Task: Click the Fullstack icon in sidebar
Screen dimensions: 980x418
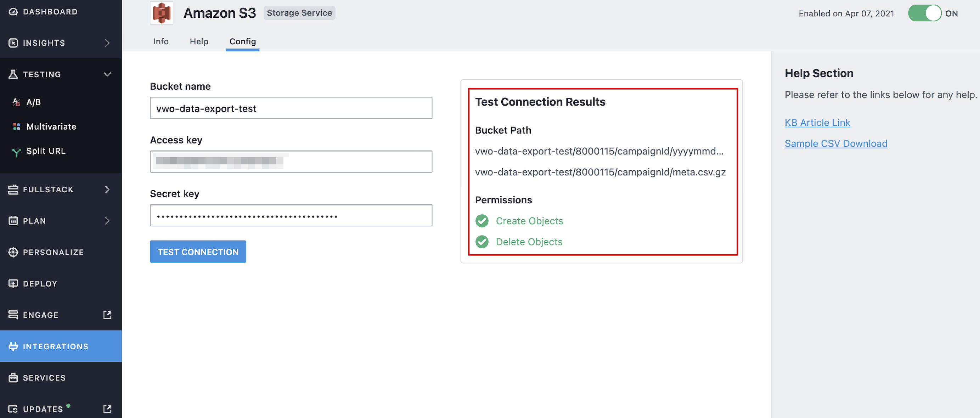Action: pyautogui.click(x=13, y=190)
